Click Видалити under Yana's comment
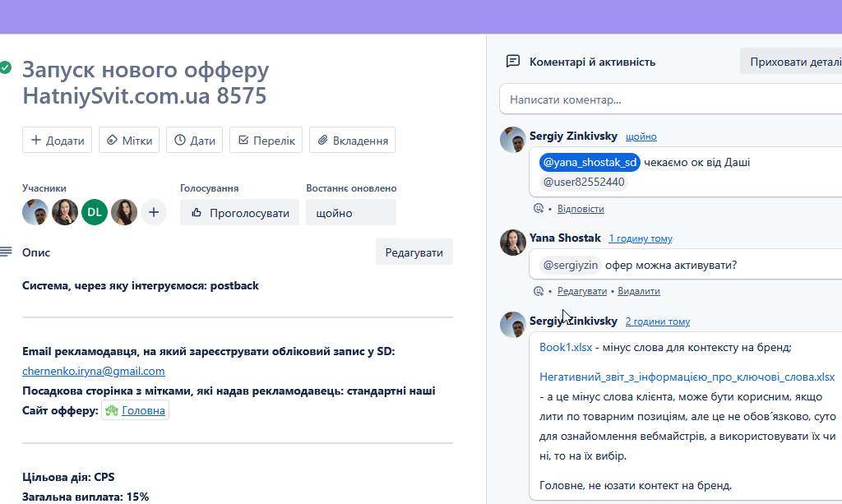The height and width of the screenshot is (504, 842). [x=638, y=291]
